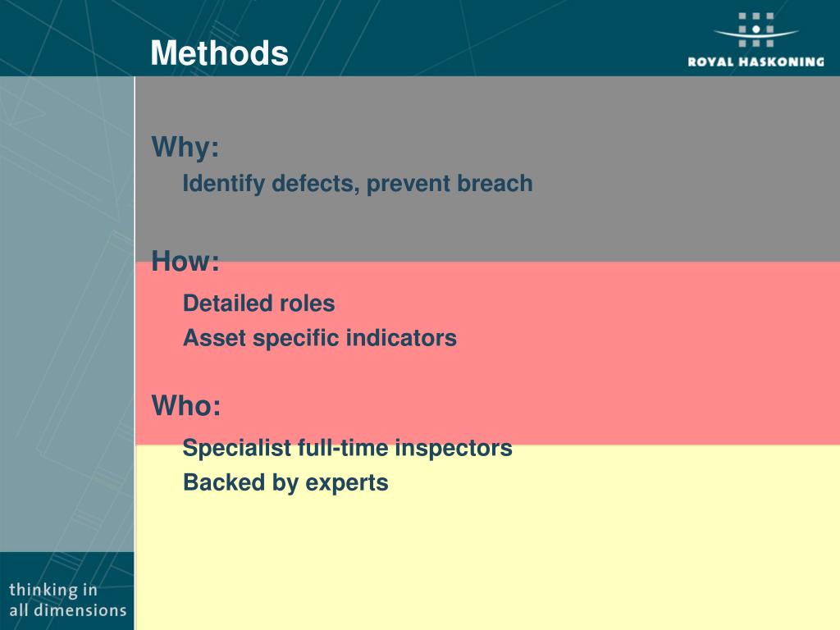Click the Asset specific indicators line
840x630 pixels.
(320, 339)
